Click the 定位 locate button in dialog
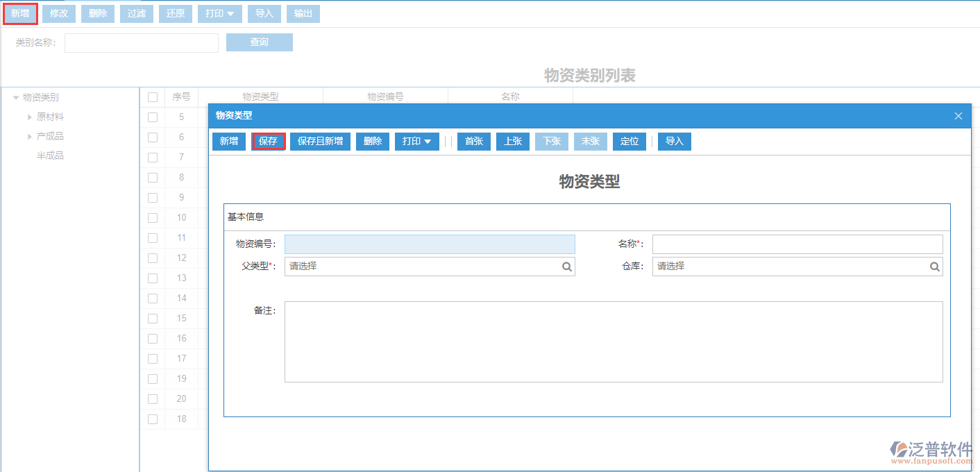 [x=630, y=141]
